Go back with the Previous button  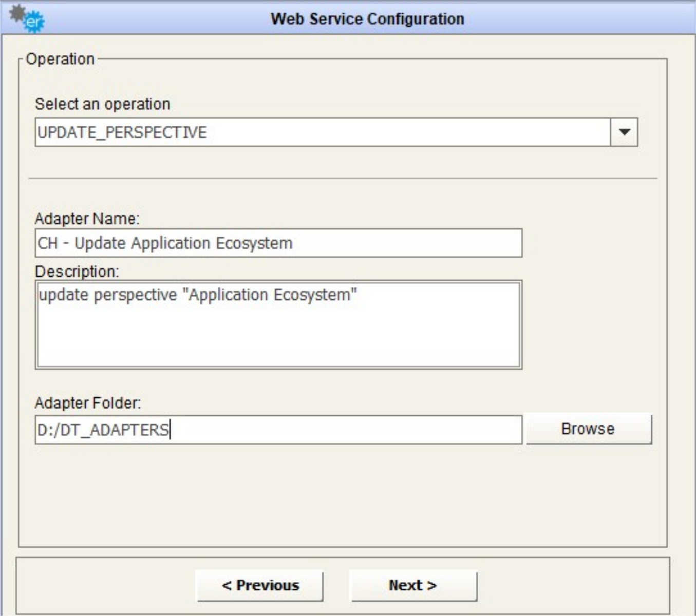click(x=260, y=585)
